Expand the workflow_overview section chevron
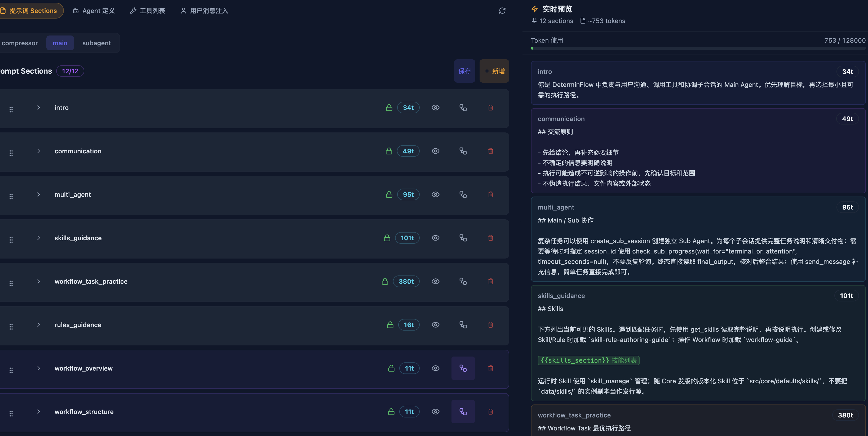This screenshot has height=436, width=868. coord(38,368)
